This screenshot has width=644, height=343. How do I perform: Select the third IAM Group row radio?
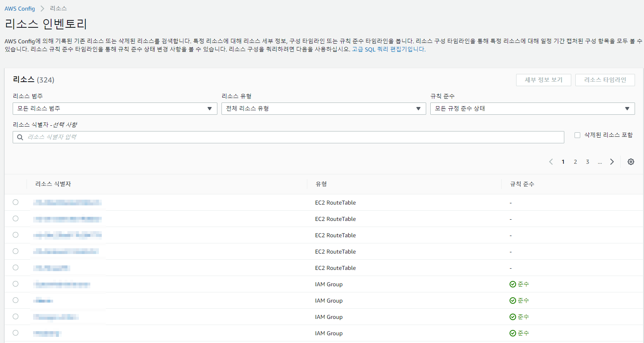coord(16,316)
